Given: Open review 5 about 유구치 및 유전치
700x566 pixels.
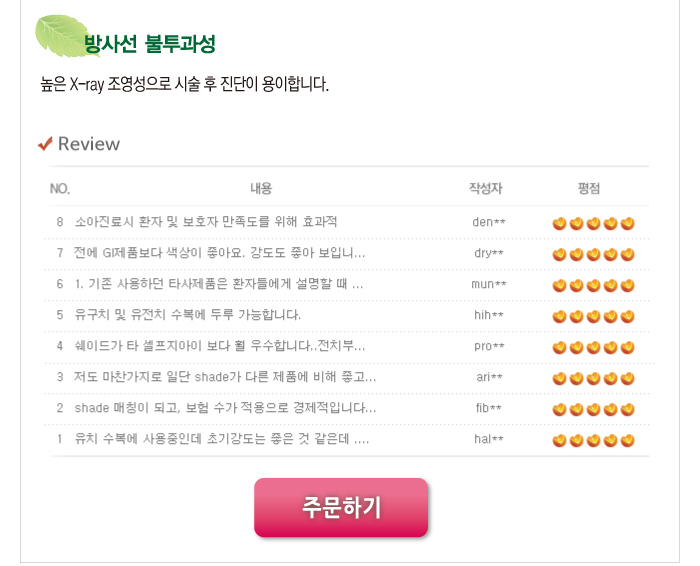Looking at the screenshot, I should [188, 315].
